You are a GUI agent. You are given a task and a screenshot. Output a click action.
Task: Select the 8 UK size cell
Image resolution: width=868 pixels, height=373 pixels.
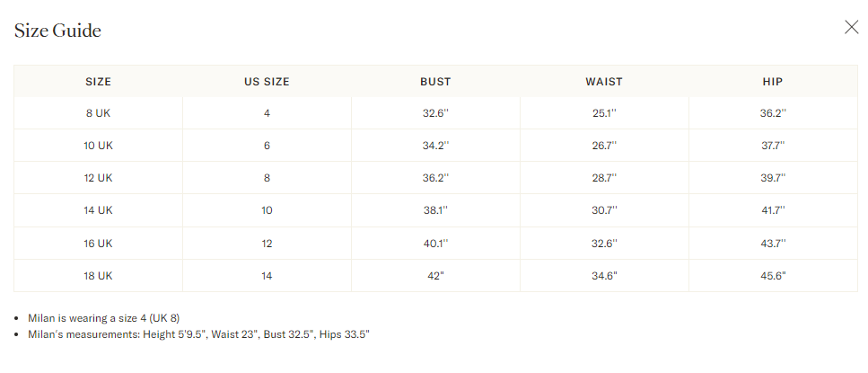coord(98,113)
